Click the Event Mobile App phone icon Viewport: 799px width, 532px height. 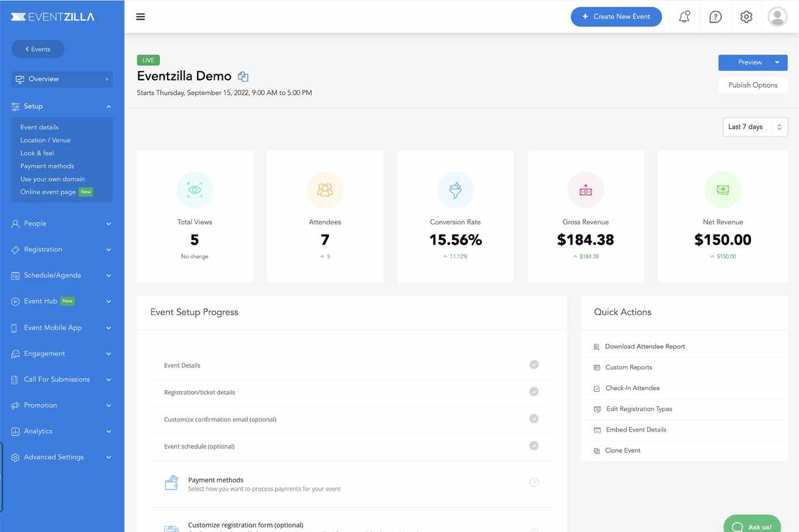point(15,328)
